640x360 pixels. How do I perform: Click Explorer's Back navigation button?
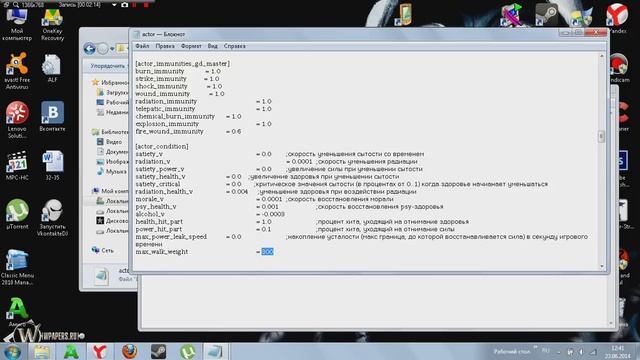pos(90,49)
